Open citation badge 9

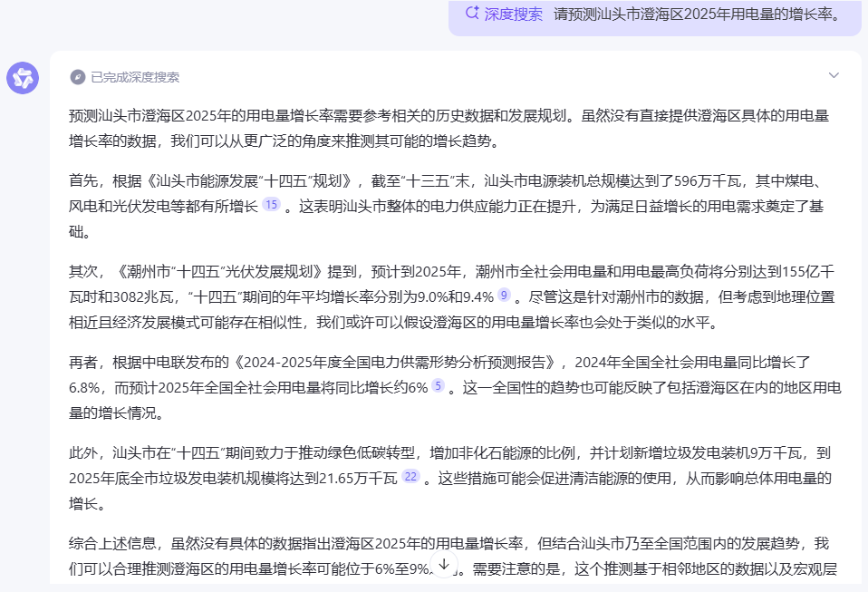pos(504,296)
